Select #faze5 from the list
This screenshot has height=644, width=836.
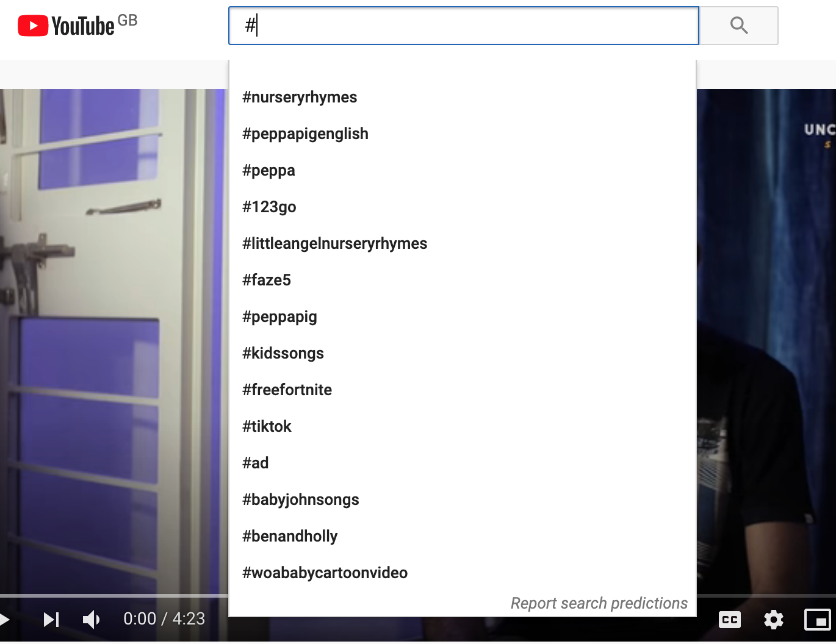tap(463, 280)
